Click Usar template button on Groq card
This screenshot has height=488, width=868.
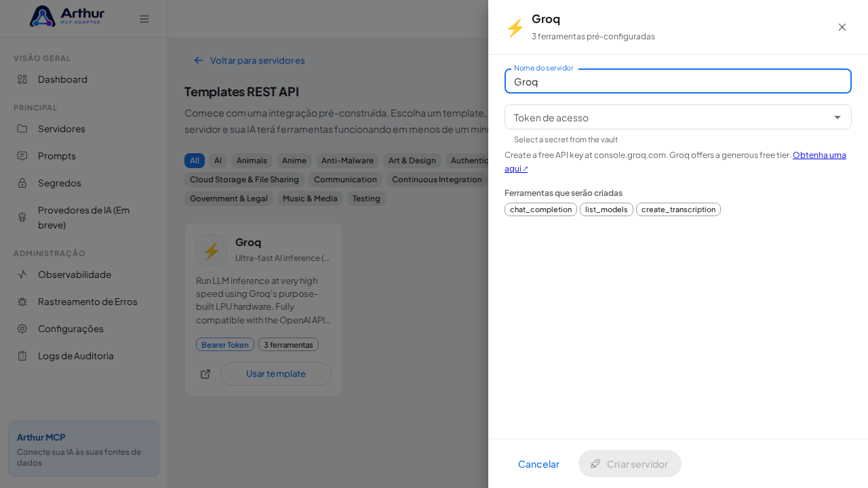[x=276, y=373]
